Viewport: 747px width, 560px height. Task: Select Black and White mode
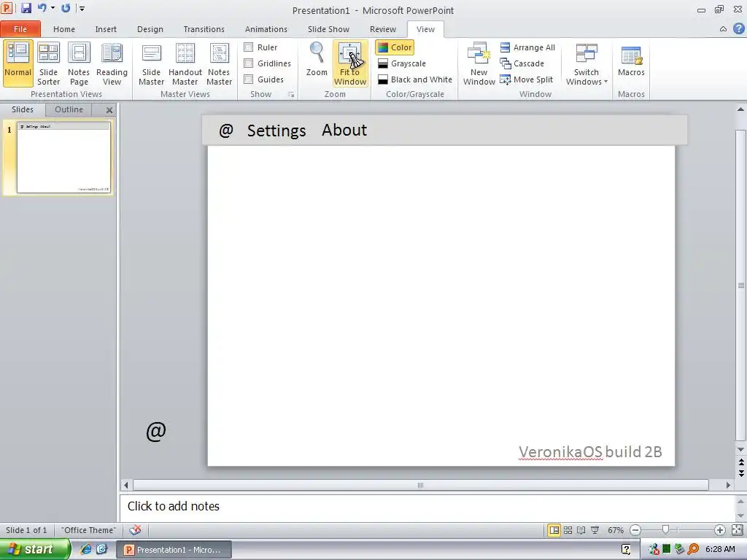414,79
